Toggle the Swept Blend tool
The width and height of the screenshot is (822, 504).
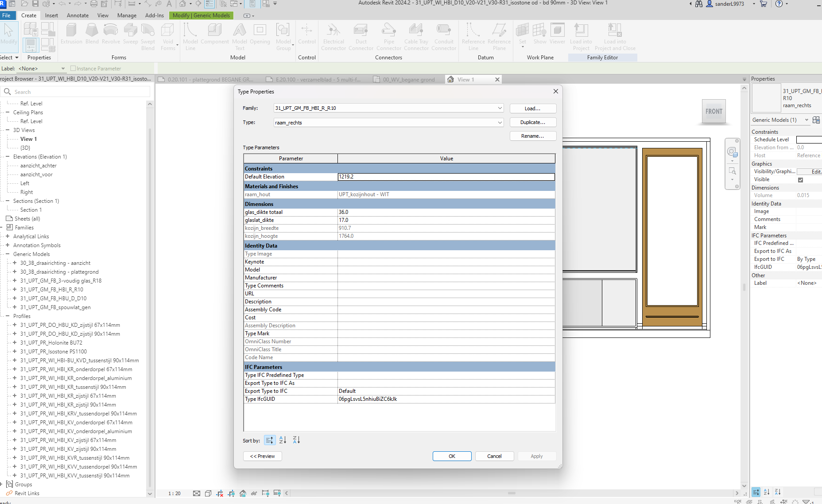147,35
